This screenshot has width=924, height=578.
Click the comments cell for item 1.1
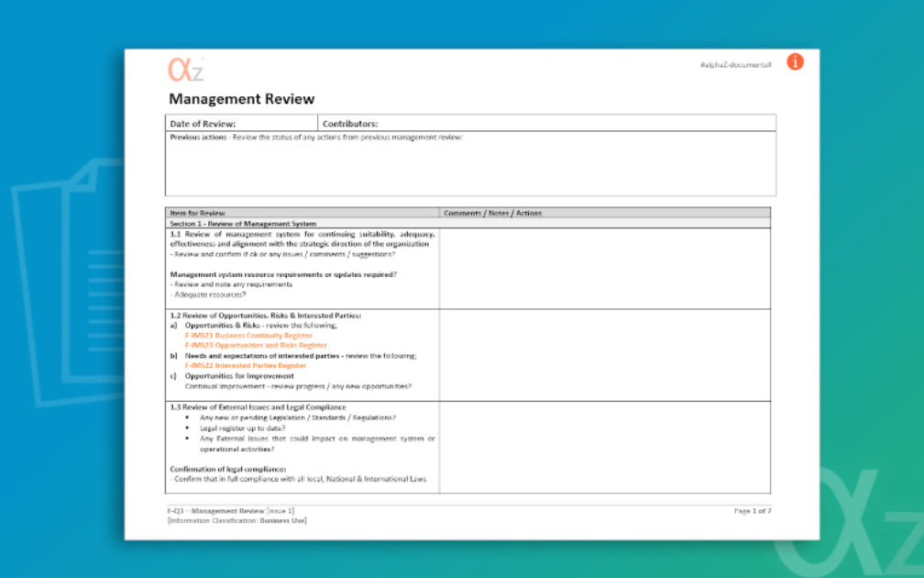pyautogui.click(x=605, y=269)
